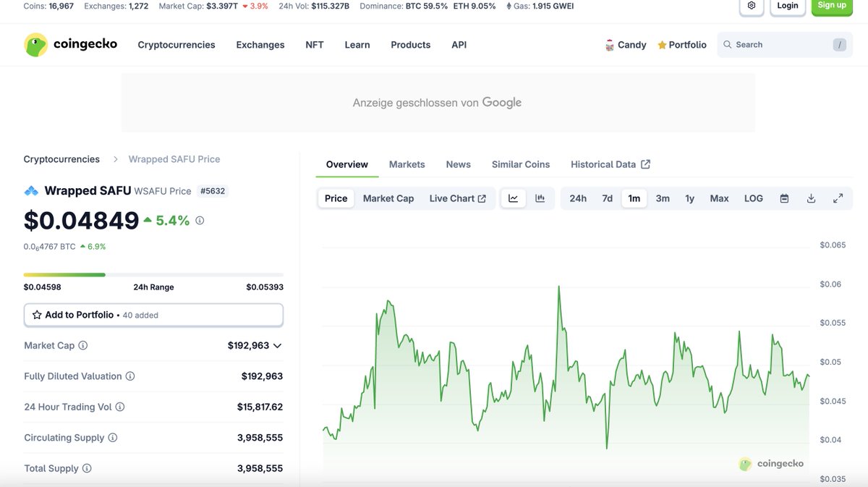Open the News tab
Screen dimensions: 868x487
click(x=459, y=164)
